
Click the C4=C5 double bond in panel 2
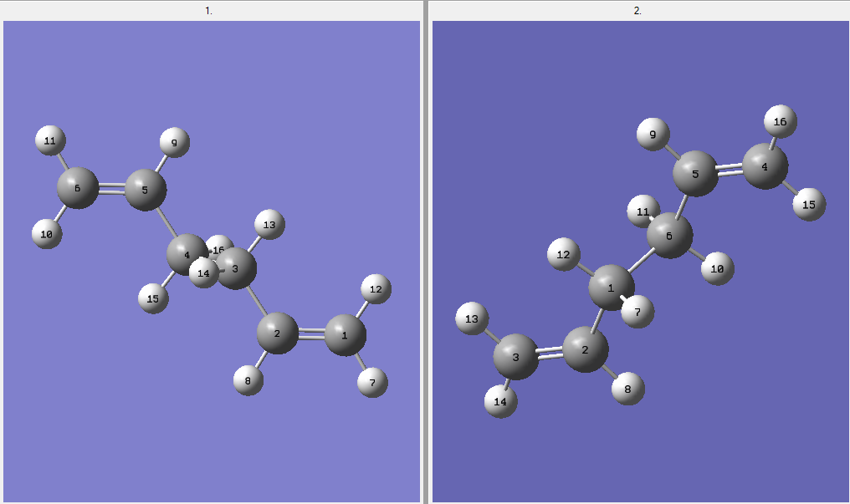[x=730, y=170]
